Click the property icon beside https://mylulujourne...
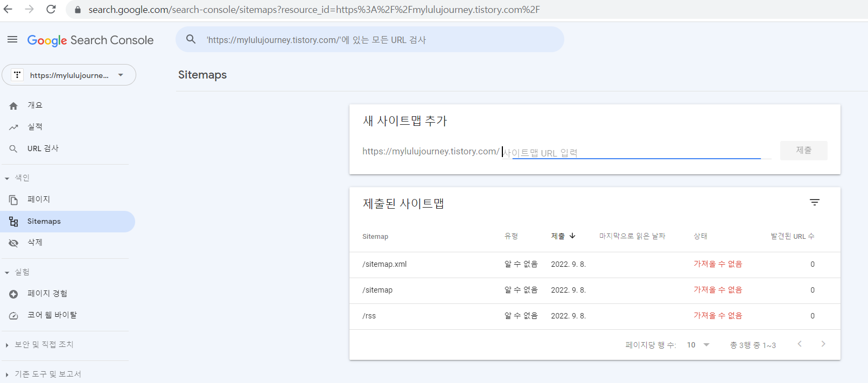The width and height of the screenshot is (868, 383). [17, 75]
